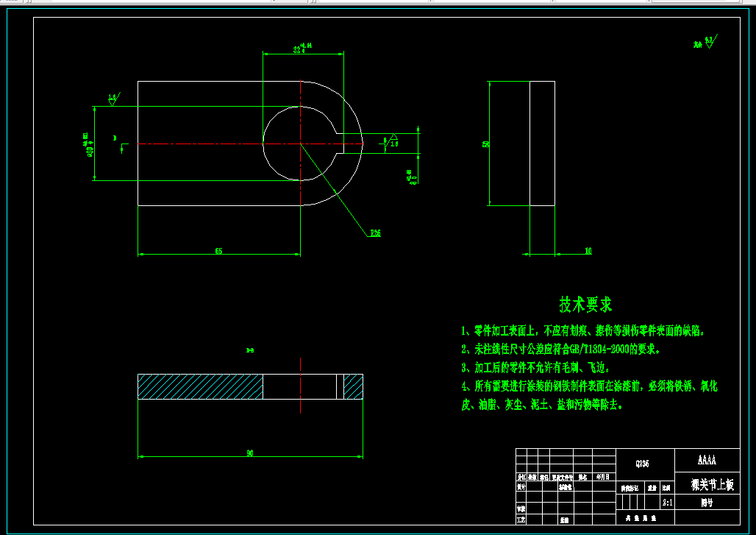Image resolution: width=756 pixels, height=535 pixels.
Task: Select the 50 height dimension in side view
Action: tap(485, 144)
